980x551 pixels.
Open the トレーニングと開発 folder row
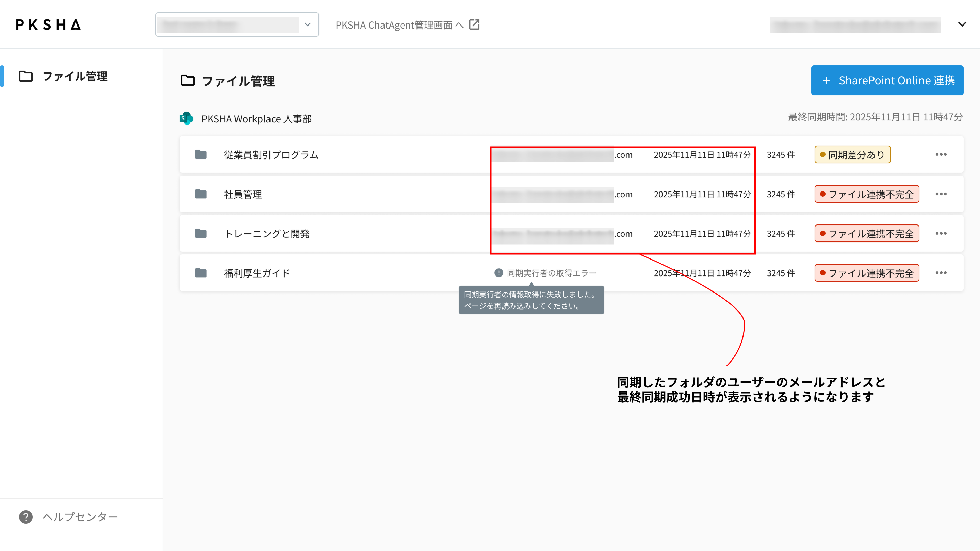click(571, 233)
